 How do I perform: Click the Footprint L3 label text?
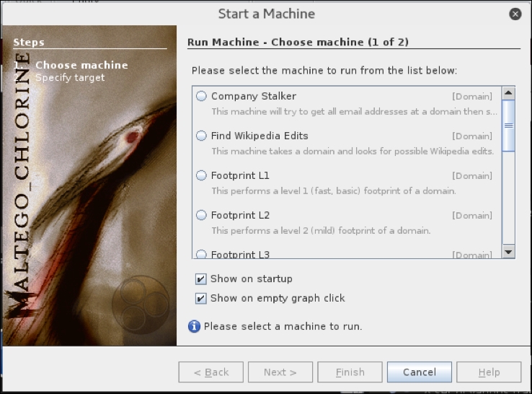point(240,255)
